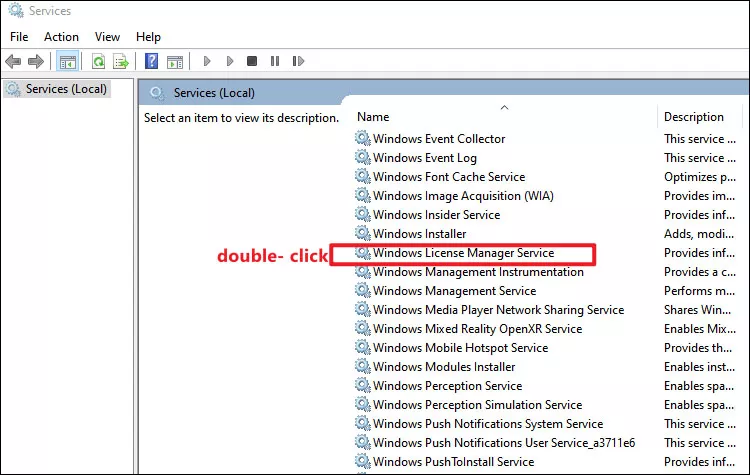The image size is (750, 475).
Task: Click the Restart Service toolbar icon
Action: point(298,61)
